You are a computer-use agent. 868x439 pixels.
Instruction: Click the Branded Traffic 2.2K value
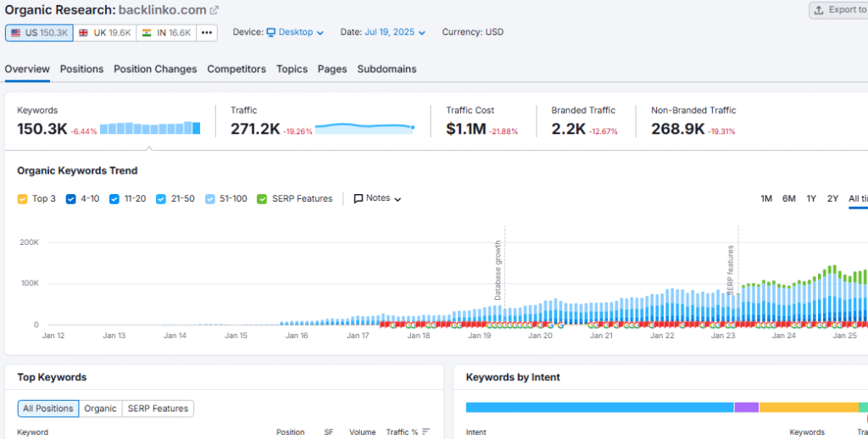(x=569, y=129)
